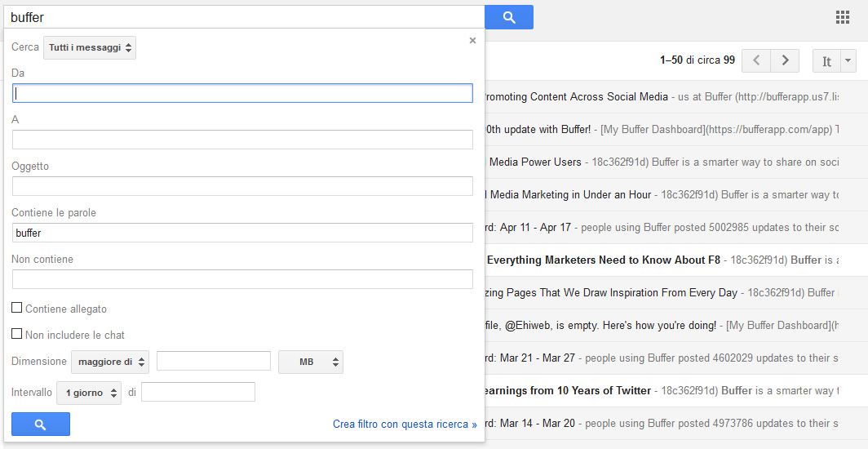This screenshot has height=449, width=868.
Task: Click the Dimensione size value field
Action: pos(214,361)
